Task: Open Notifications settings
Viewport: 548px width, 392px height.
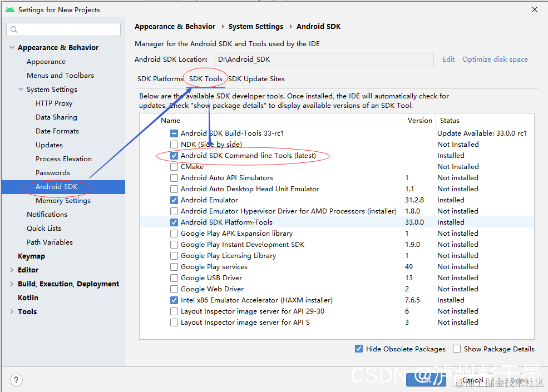Action: point(47,215)
